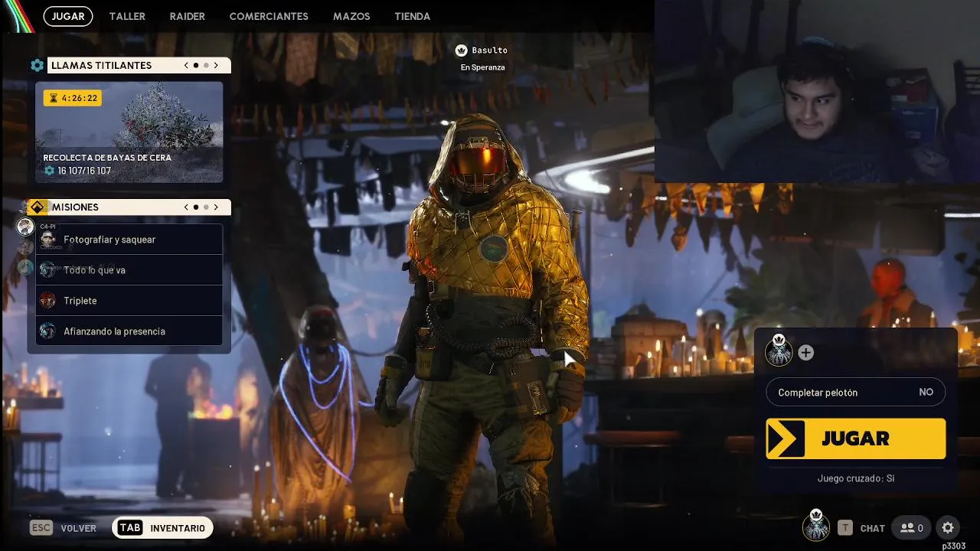The height and width of the screenshot is (551, 980).
Task: Go to previous LLAMAS TITILANTES page arrow
Action: pos(186,66)
